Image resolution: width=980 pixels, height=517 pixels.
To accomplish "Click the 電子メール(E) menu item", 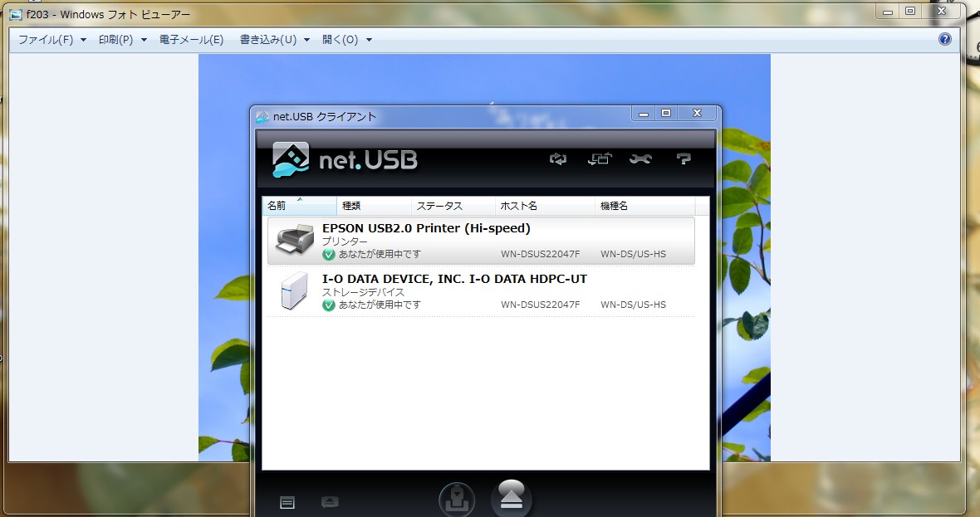I will (x=191, y=39).
